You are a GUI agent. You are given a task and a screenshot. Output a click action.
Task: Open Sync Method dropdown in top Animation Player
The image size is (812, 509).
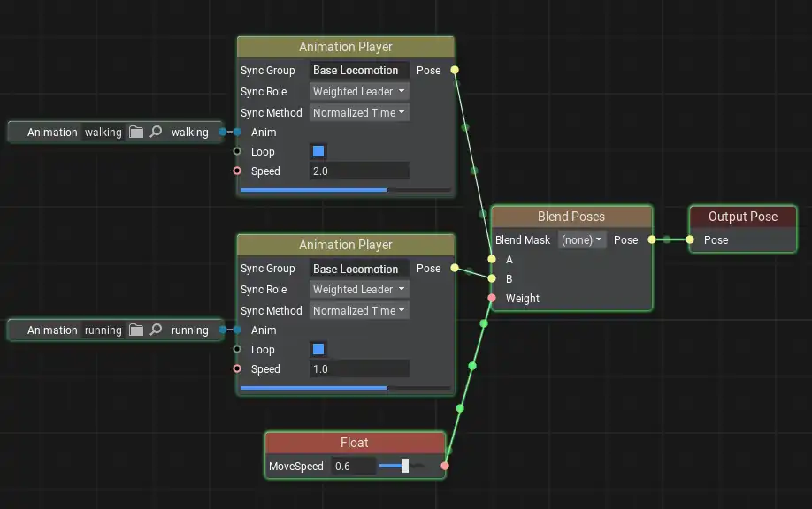359,113
